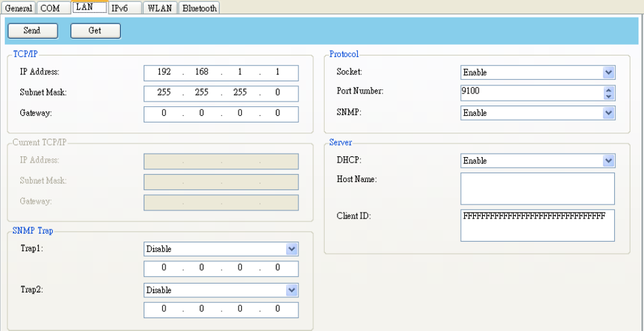Click the Send button
Image resolution: width=644 pixels, height=331 pixels.
[33, 30]
